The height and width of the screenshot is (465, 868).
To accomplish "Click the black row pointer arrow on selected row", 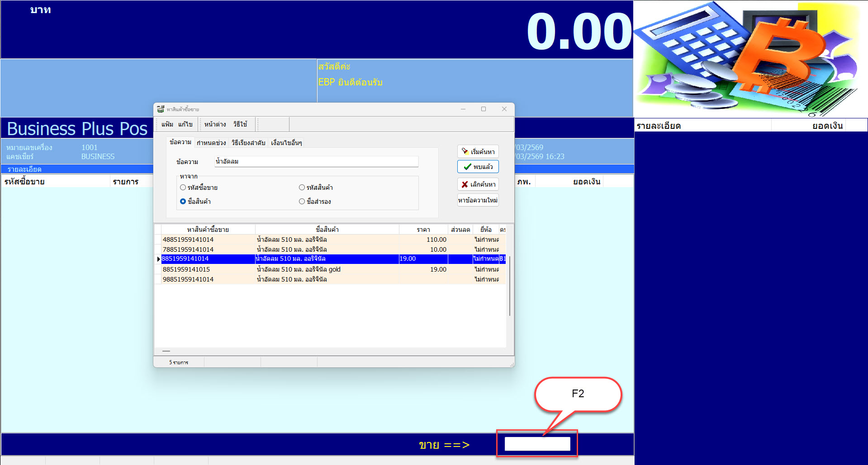I will [x=158, y=259].
